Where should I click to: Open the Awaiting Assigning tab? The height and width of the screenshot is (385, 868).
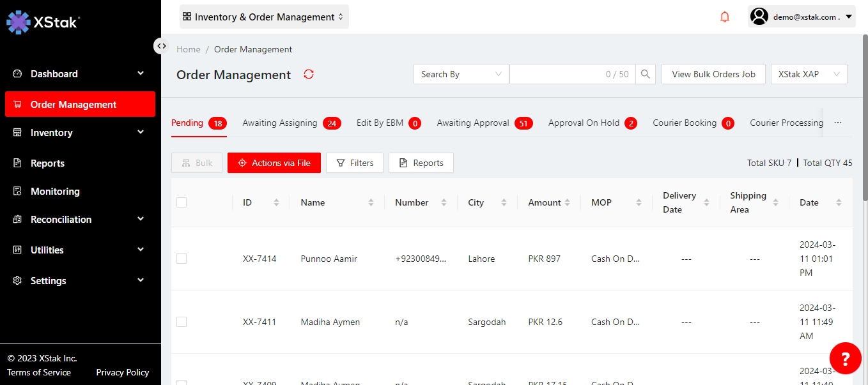click(x=280, y=123)
